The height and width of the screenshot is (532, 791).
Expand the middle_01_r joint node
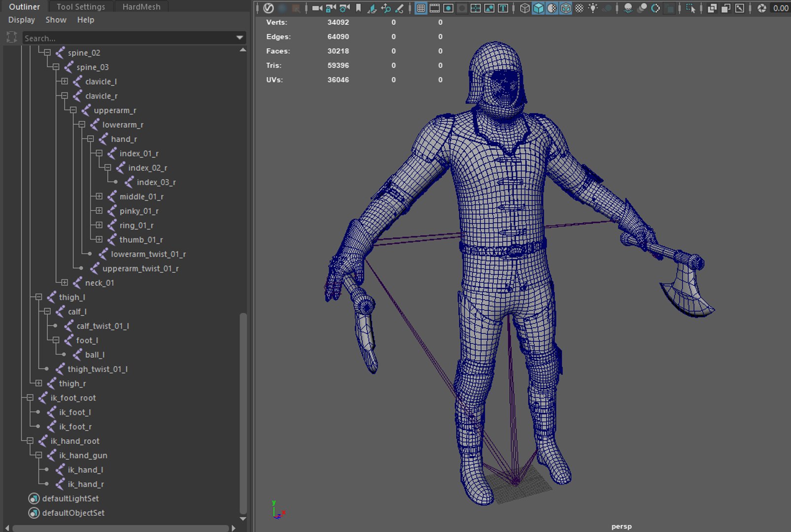[x=99, y=196]
